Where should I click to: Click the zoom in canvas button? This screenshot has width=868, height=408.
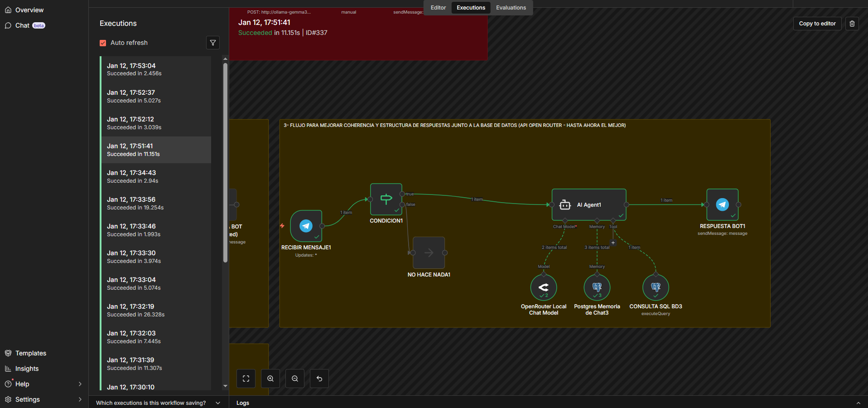tap(270, 379)
